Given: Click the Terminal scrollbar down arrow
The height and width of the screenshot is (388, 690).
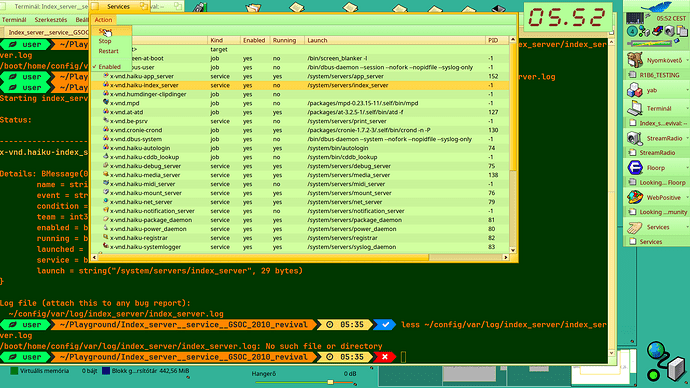Looking at the screenshot, I should [611, 353].
